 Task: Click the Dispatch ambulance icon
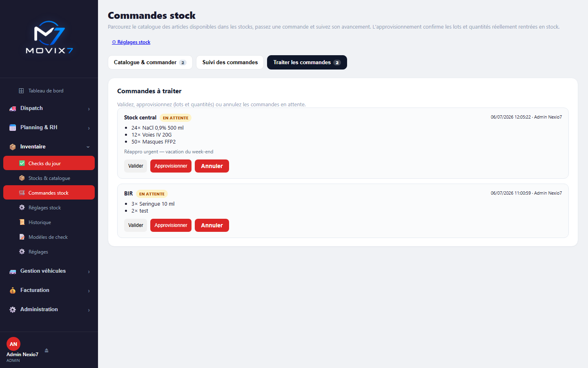point(13,108)
